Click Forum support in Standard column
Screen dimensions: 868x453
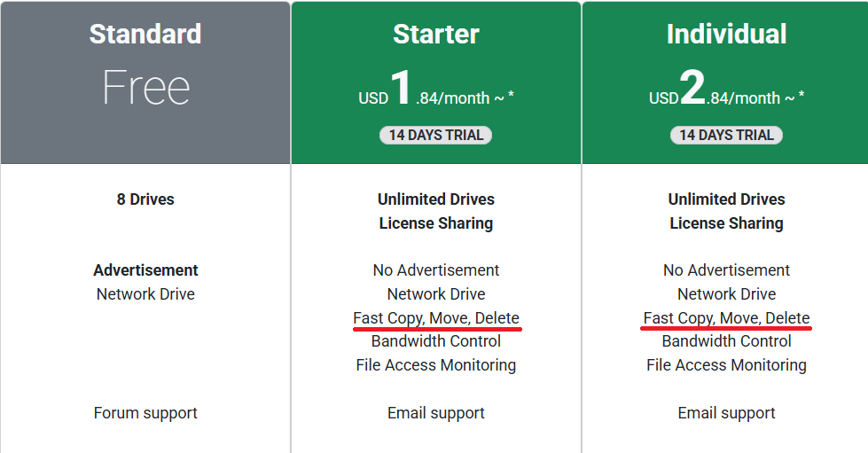pos(145,413)
